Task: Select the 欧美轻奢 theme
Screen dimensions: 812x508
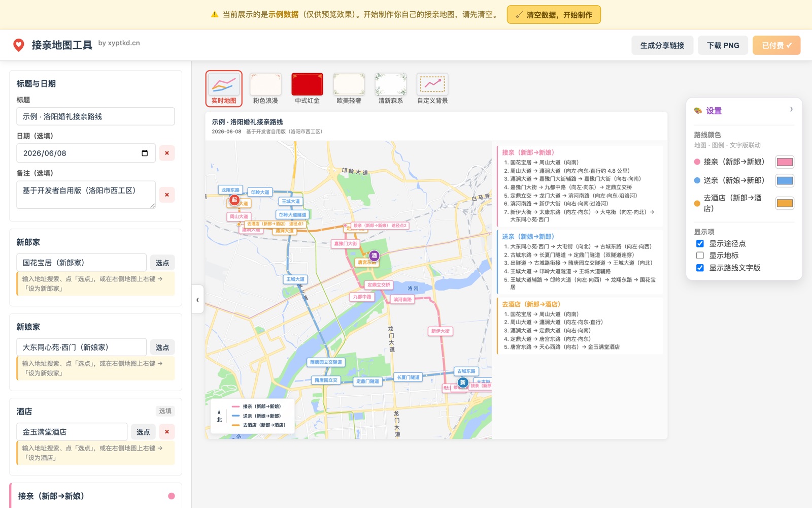Action: pyautogui.click(x=349, y=88)
